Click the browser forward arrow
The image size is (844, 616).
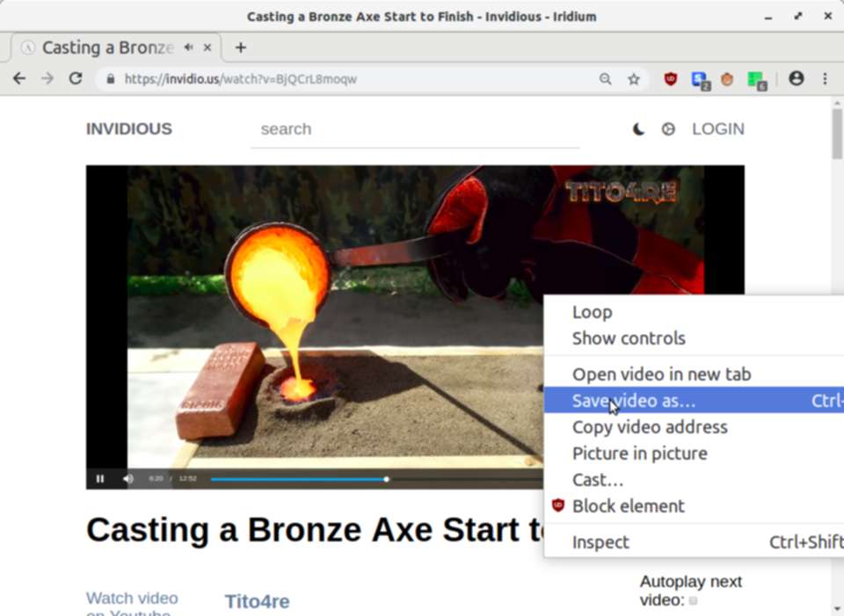coord(47,78)
